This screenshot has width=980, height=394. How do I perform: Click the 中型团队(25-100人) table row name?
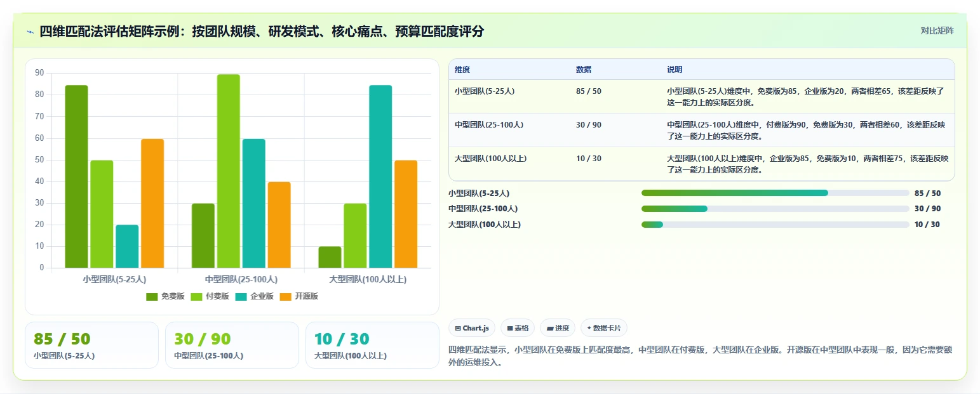(x=489, y=125)
